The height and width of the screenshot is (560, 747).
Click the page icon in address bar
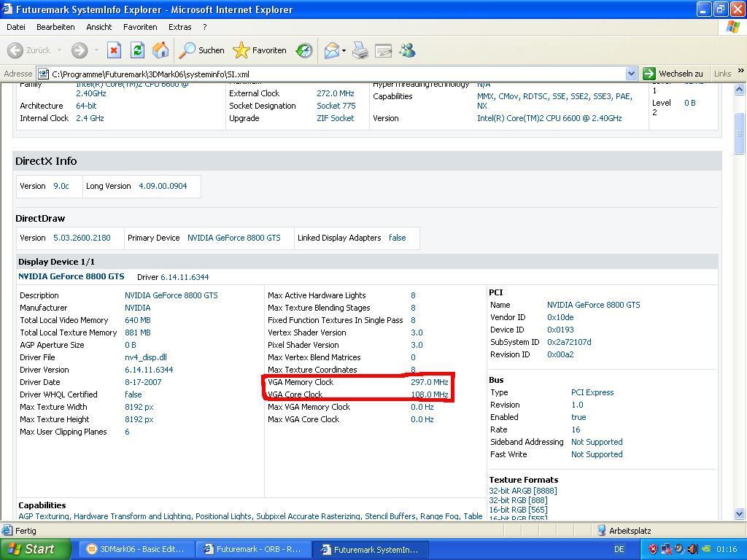(x=43, y=74)
